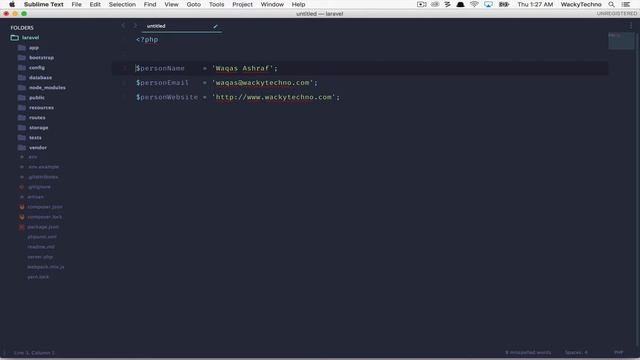The height and width of the screenshot is (360, 640).
Task: Open the Goto menu
Action: coord(193,4)
